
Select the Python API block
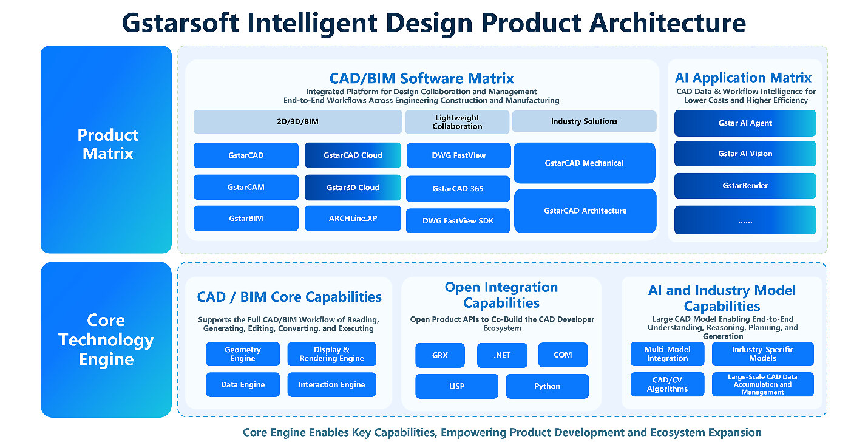point(547,386)
